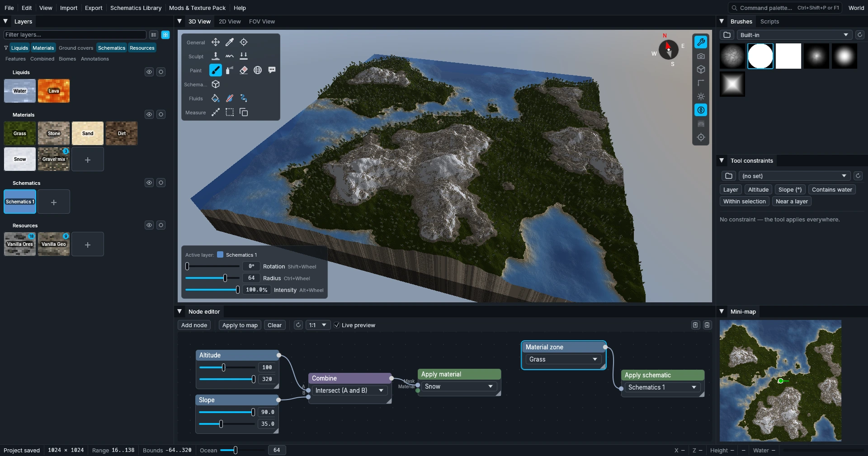Open the Material zone Grass dropdown
Image resolution: width=868 pixels, height=456 pixels.
[563, 359]
